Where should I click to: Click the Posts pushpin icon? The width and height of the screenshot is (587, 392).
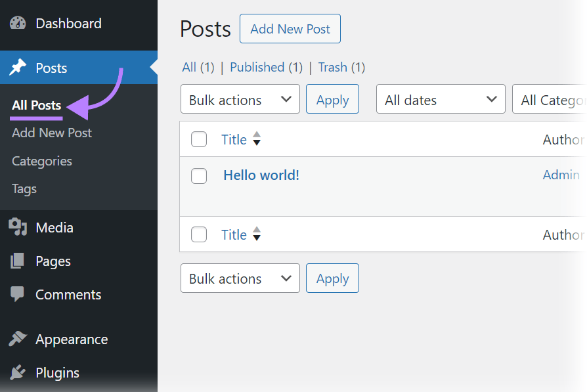coord(18,68)
